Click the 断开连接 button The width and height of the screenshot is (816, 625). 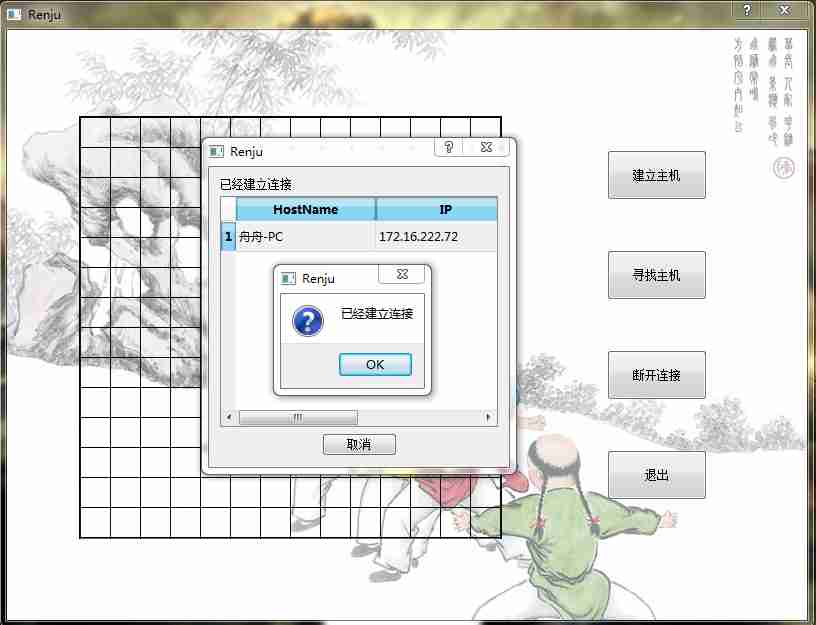pos(657,375)
